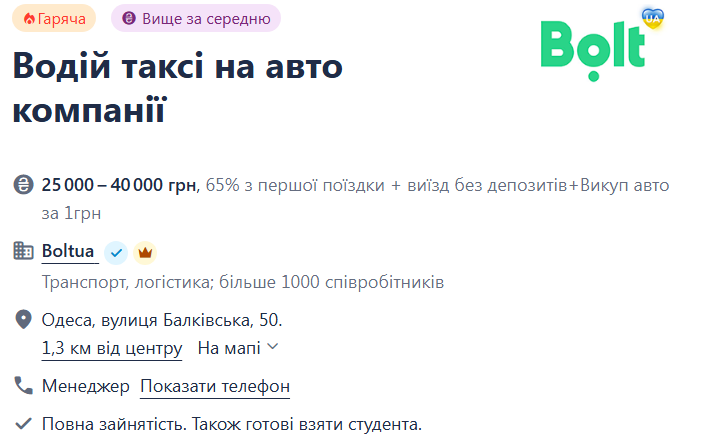Screen dimensions: 708x441
Task: Click the map location pin icon
Action: pyautogui.click(x=23, y=320)
